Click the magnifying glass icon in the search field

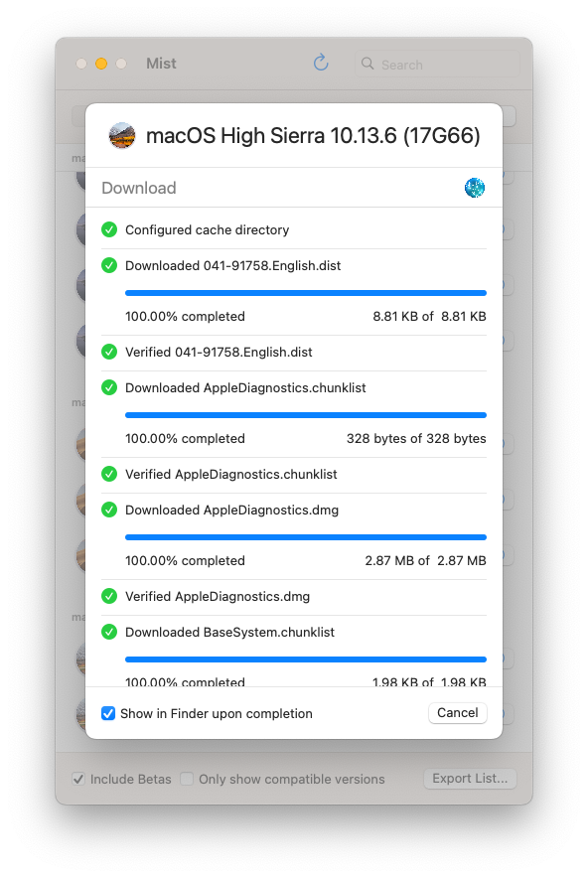click(366, 64)
